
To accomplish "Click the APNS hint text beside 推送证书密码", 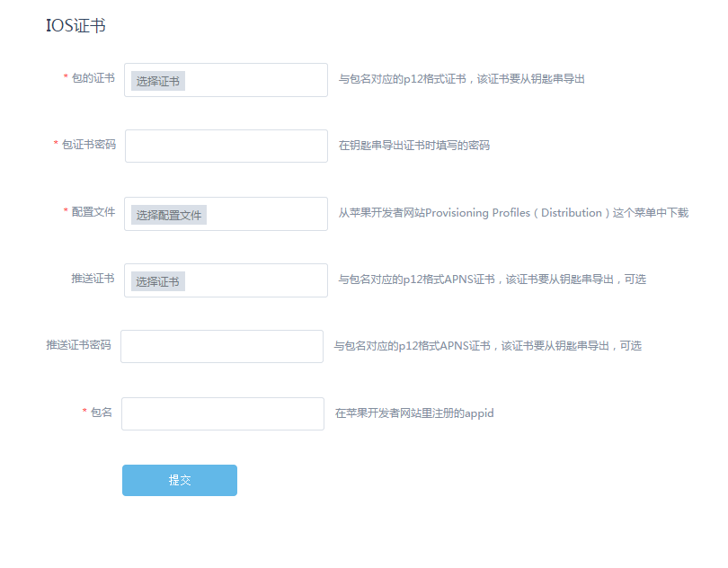I will pyautogui.click(x=487, y=346).
